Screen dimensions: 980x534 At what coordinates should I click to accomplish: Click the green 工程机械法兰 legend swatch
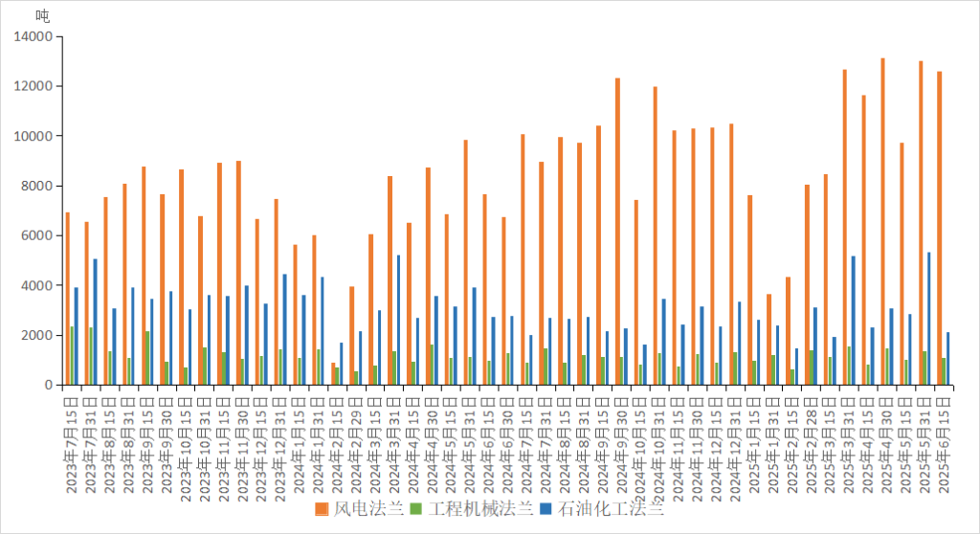pos(415,509)
